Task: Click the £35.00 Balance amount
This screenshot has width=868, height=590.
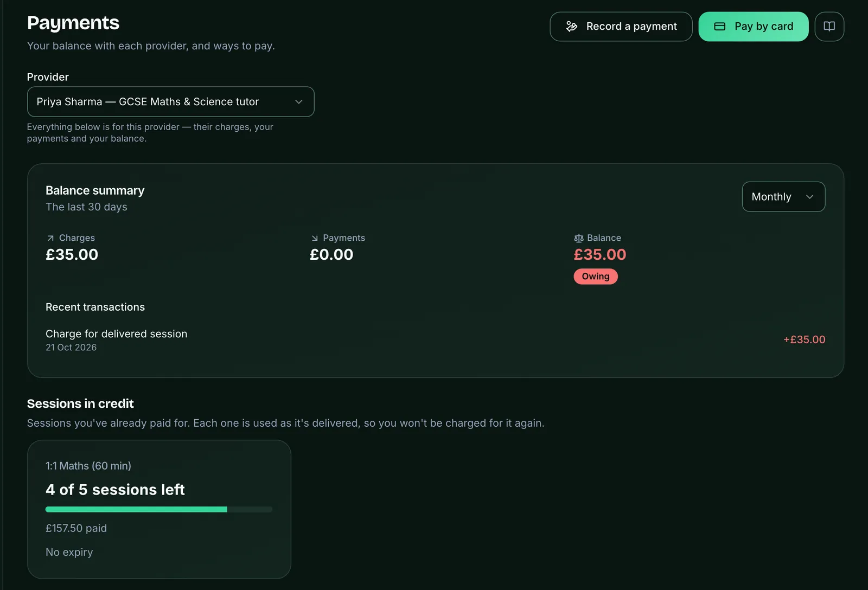Action: [x=600, y=254]
